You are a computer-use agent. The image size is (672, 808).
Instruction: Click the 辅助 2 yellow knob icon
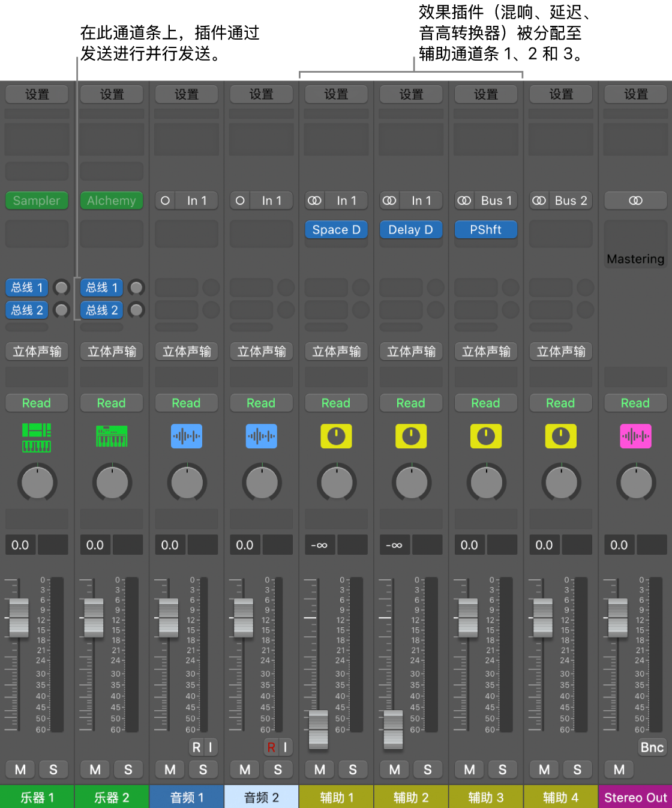[x=411, y=436]
